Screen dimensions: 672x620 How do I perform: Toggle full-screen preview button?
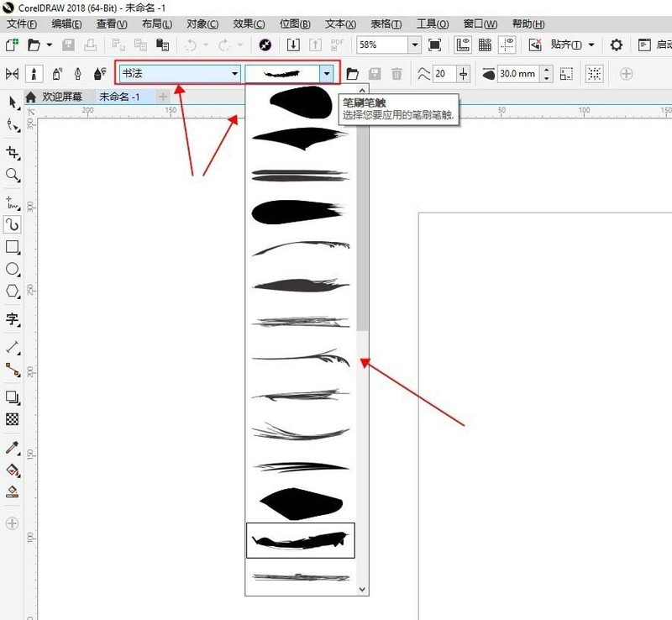tap(434, 45)
